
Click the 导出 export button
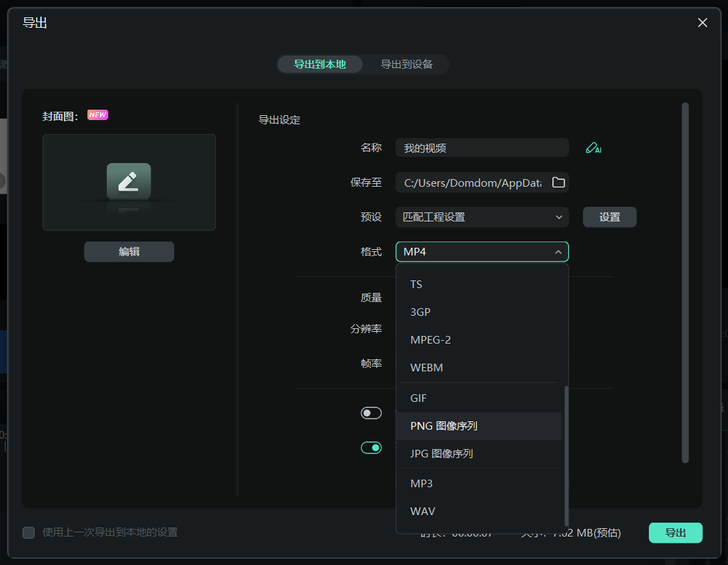(675, 532)
